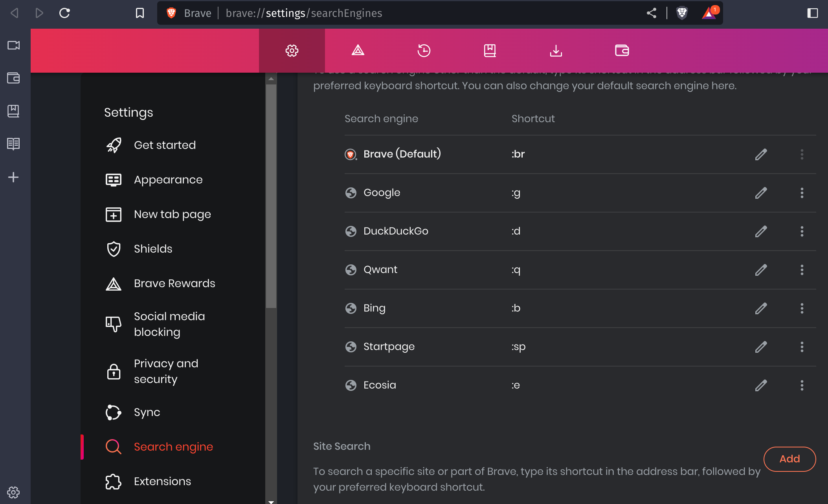828x504 pixels.
Task: Click the :sp shortcut text
Action: click(x=518, y=347)
